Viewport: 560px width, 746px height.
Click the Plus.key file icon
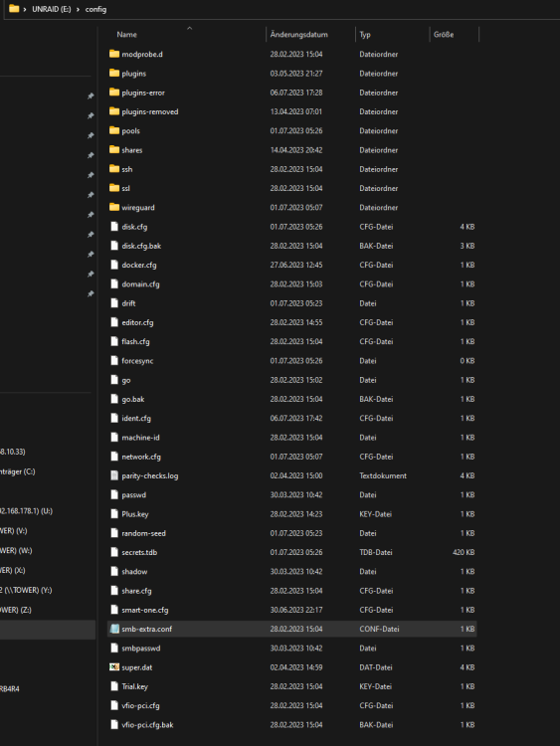click(x=114, y=514)
